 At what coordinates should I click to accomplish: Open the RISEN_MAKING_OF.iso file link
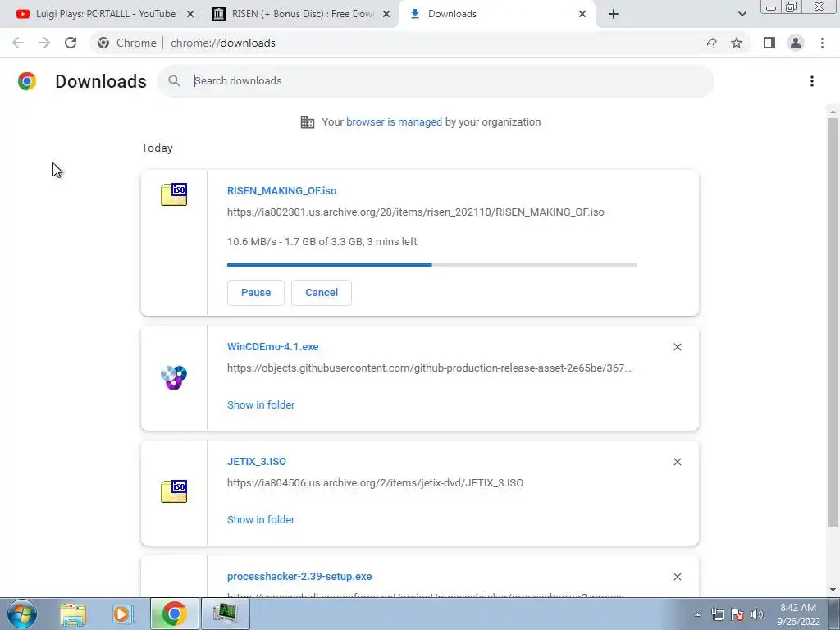282,190
